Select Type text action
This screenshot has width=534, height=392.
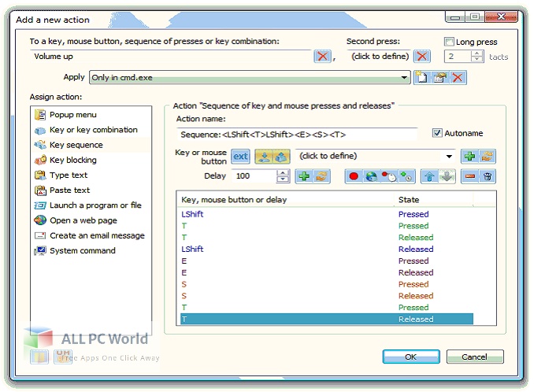coord(91,176)
